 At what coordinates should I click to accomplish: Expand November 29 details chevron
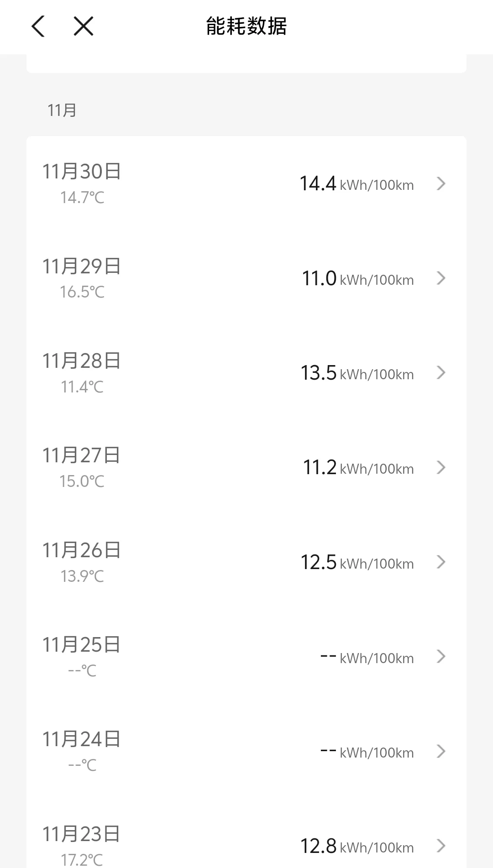click(x=441, y=278)
